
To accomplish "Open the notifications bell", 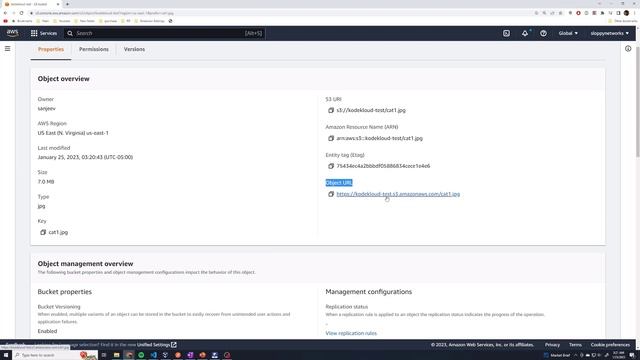I will 525,33.
